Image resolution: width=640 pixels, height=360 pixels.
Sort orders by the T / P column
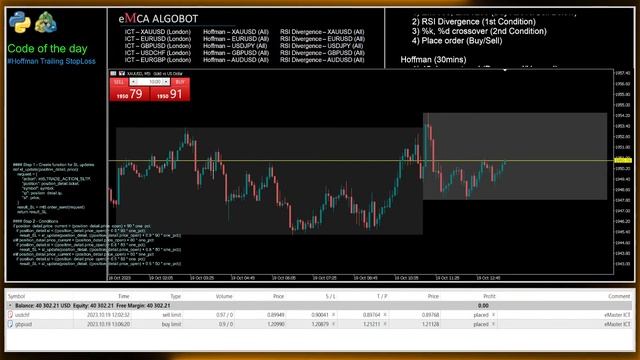tap(382, 296)
